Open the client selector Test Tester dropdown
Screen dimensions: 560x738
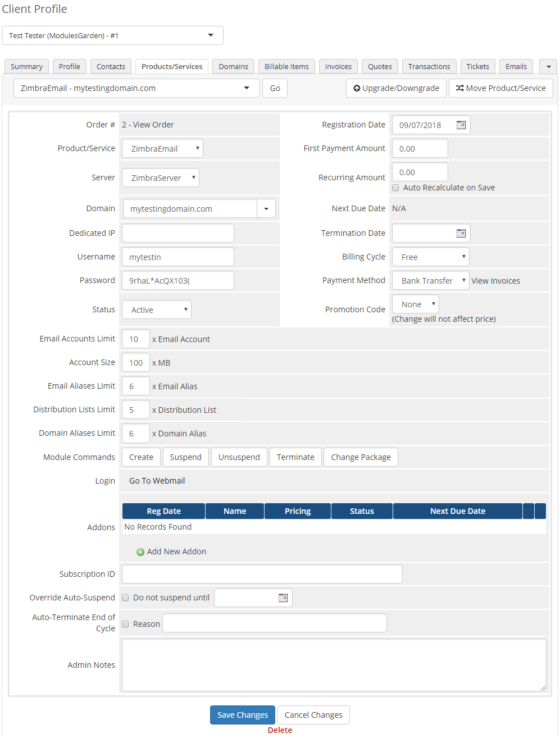coord(112,35)
